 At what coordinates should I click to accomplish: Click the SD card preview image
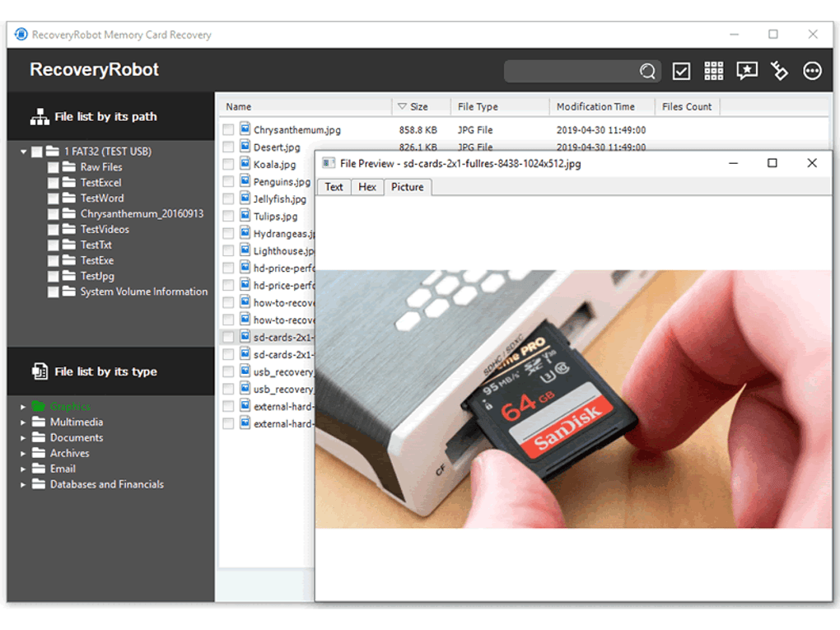pos(573,399)
